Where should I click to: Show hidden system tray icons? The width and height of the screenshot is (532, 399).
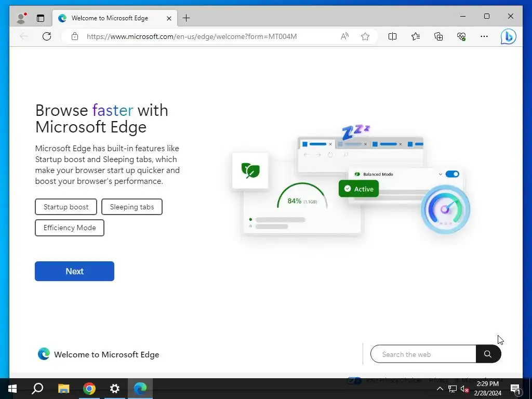(440, 389)
